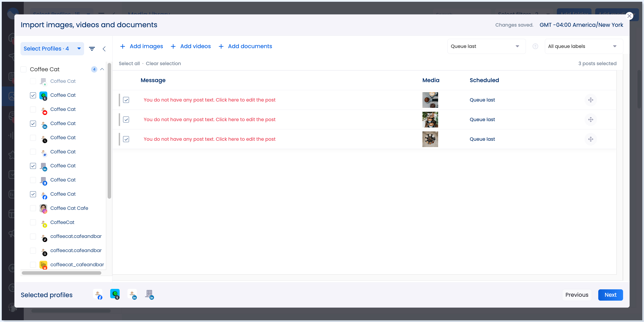The image size is (644, 322).
Task: Click the YouTube Coffee Cat profile icon
Action: coord(44,110)
